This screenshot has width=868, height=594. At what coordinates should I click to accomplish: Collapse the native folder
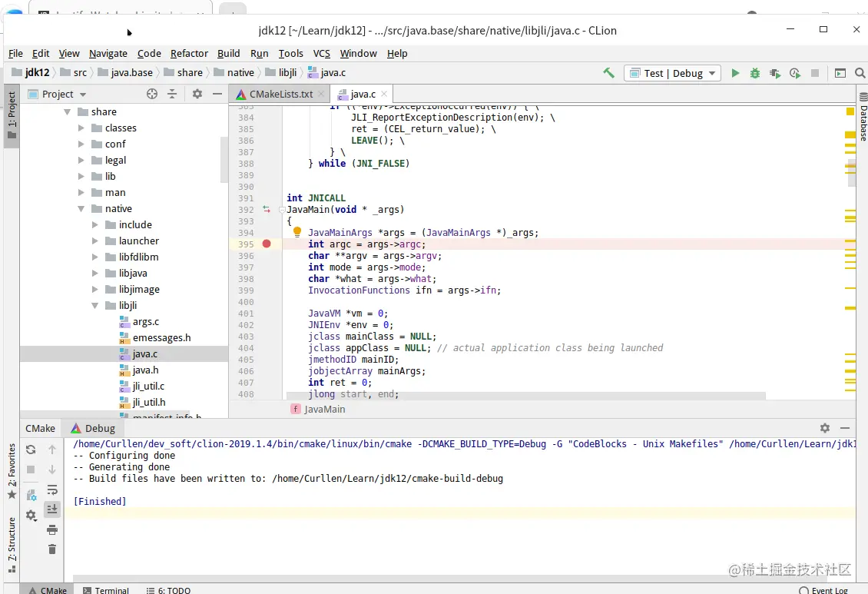click(81, 209)
